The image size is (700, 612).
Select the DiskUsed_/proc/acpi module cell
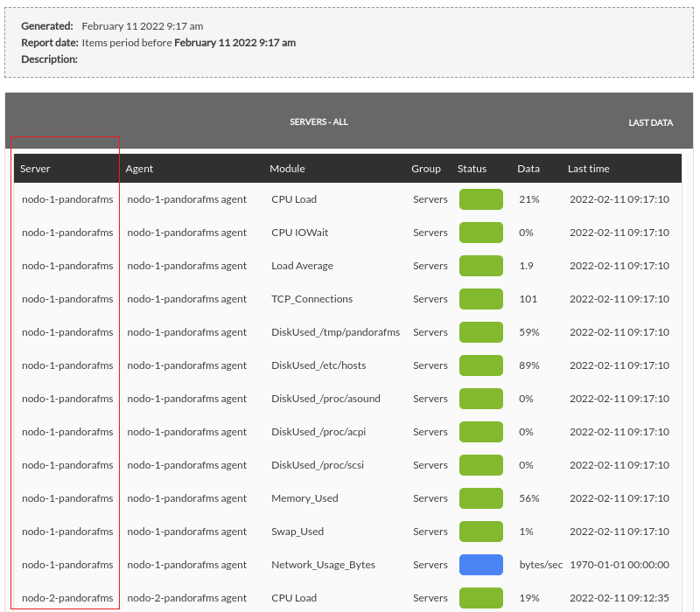[x=318, y=432]
